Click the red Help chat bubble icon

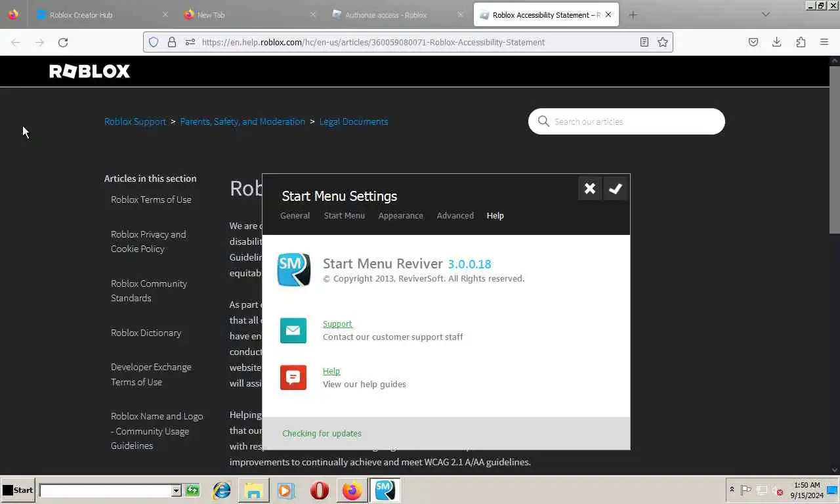[x=293, y=377]
